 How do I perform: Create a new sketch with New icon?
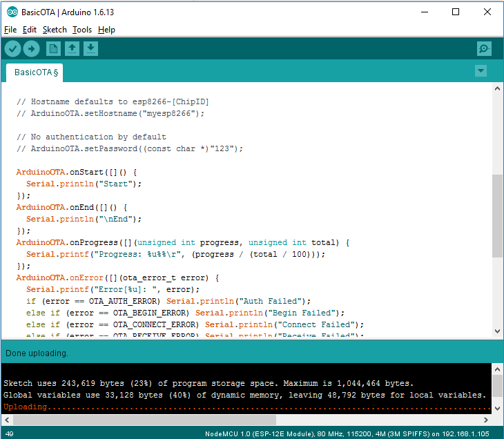pyautogui.click(x=53, y=48)
